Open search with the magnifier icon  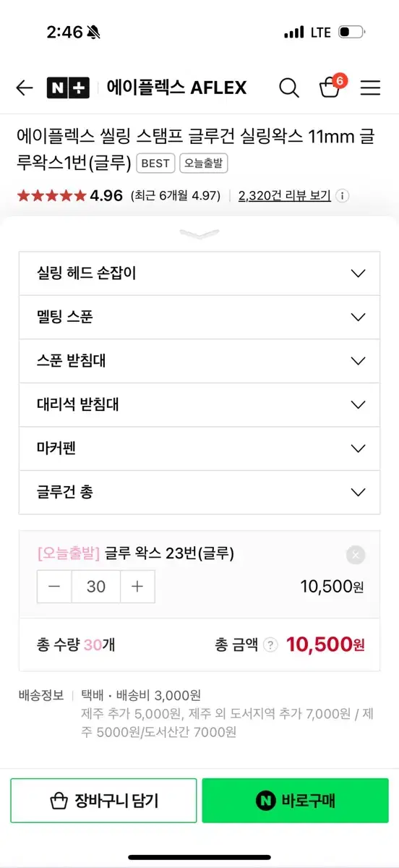[288, 88]
